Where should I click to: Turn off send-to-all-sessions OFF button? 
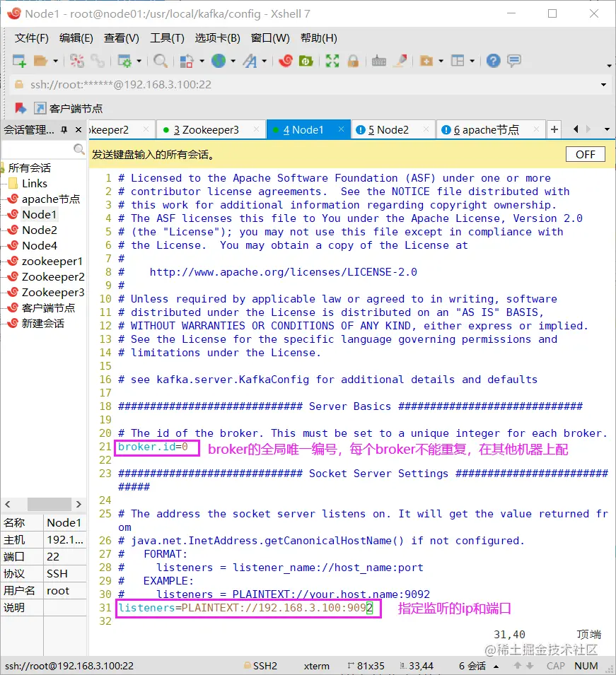[x=586, y=154]
